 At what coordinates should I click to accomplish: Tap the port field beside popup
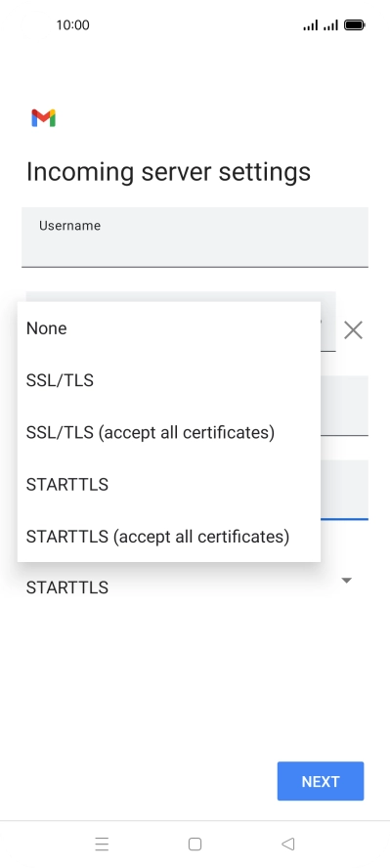(x=344, y=490)
